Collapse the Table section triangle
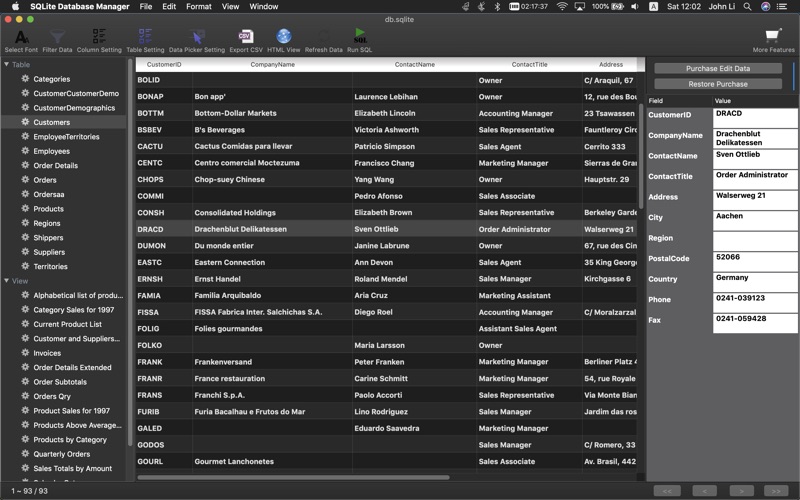The height and width of the screenshot is (500, 800). click(x=7, y=64)
